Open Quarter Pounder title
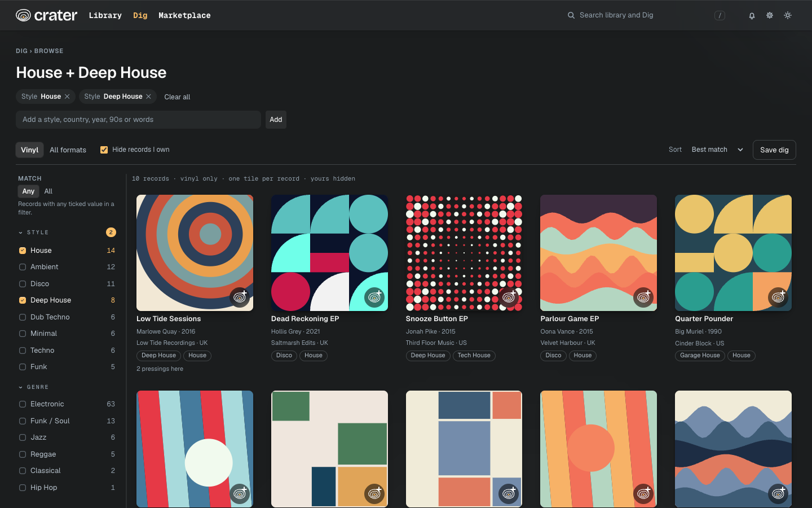812x508 pixels. (704, 319)
